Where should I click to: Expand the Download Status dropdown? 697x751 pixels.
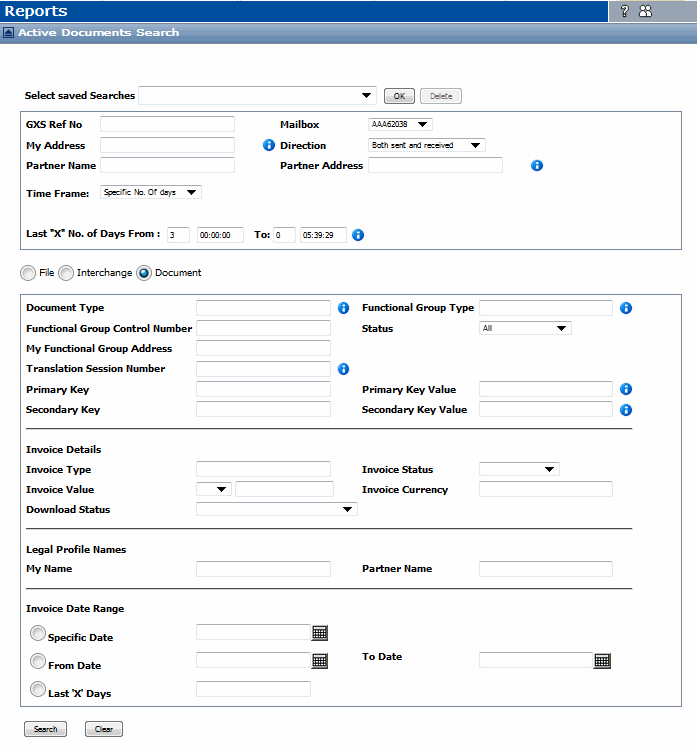point(277,509)
